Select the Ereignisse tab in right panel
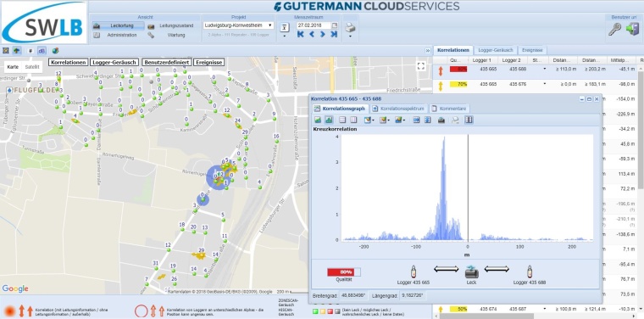The image size is (644, 319). click(532, 50)
